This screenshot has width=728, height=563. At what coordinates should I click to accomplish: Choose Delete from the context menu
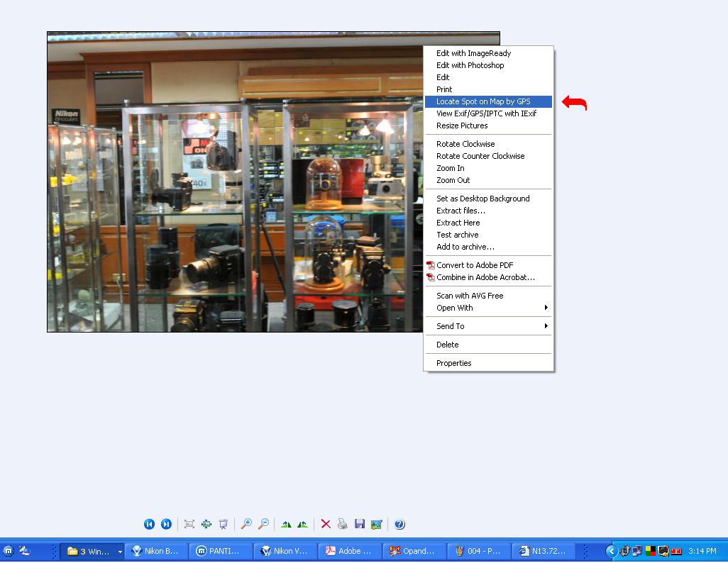[x=488, y=345]
